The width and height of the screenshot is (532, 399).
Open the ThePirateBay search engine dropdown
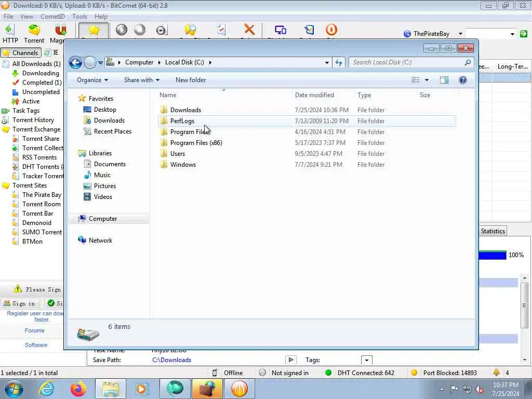click(x=460, y=34)
